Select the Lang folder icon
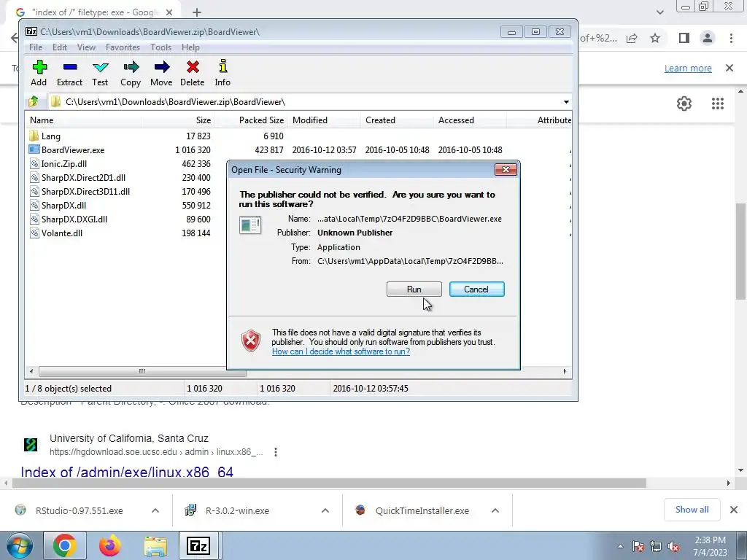Screen dimensions: 747x560 point(34,136)
